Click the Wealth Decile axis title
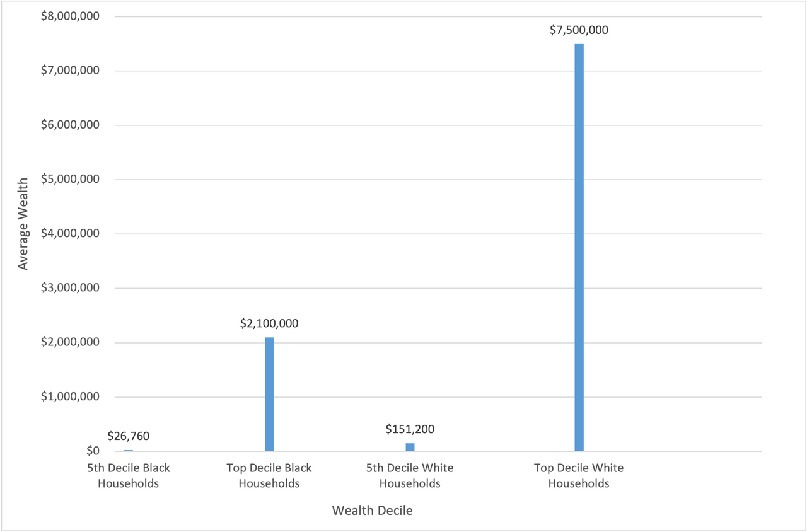Image resolution: width=807 pixels, height=532 pixels. tap(373, 511)
